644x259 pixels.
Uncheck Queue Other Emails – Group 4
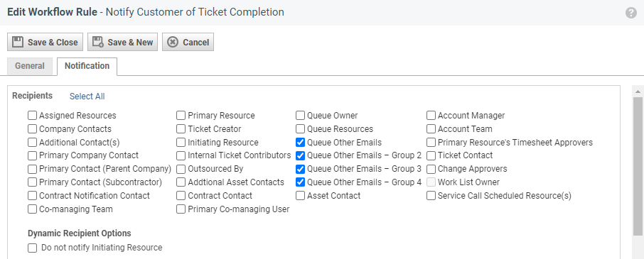click(300, 182)
